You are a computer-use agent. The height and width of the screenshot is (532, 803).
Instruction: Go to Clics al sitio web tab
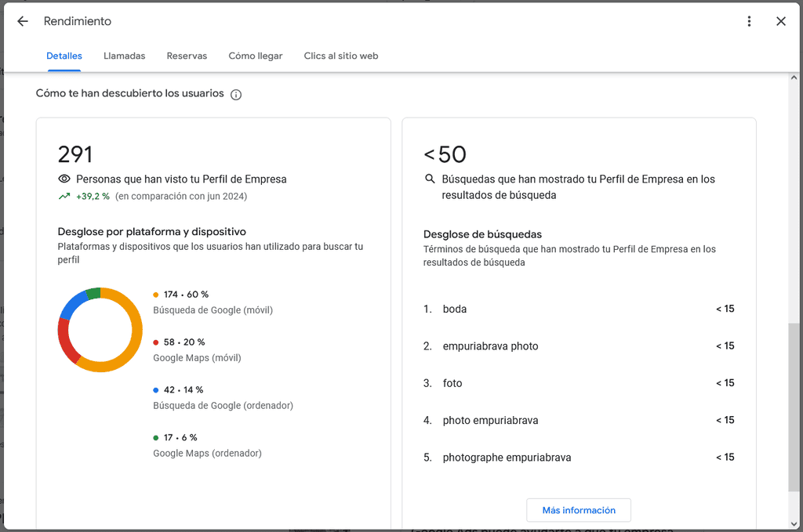[340, 56]
